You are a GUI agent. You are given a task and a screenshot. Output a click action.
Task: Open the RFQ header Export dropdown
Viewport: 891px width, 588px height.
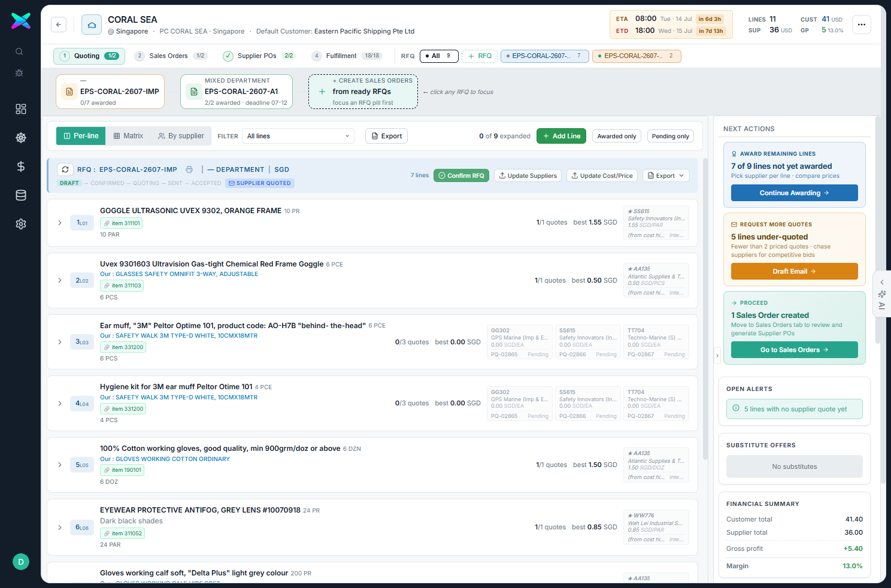(666, 175)
